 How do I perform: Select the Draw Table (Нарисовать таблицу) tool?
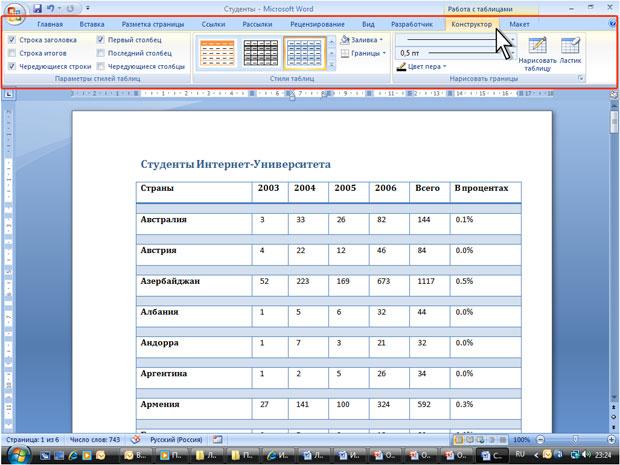click(x=537, y=54)
